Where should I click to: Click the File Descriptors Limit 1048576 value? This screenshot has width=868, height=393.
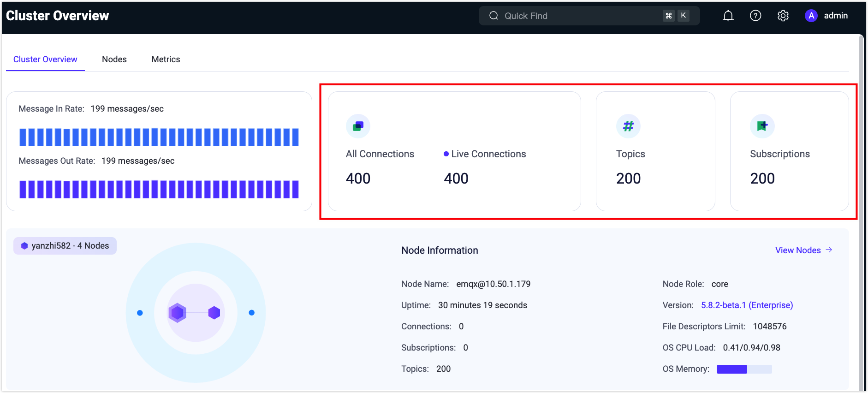[770, 327]
